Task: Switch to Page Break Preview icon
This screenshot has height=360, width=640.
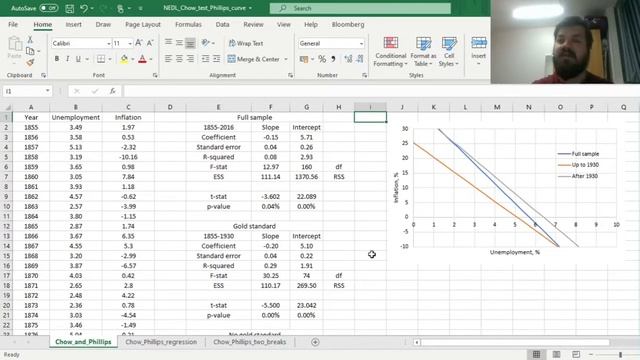Action: click(x=576, y=354)
